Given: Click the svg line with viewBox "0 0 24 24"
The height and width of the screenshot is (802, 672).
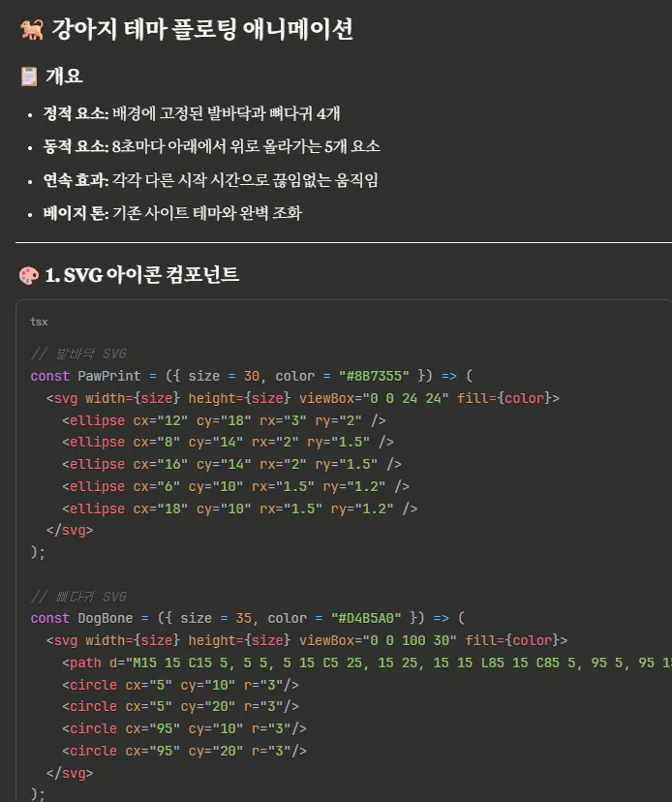Looking at the screenshot, I should [x=303, y=398].
